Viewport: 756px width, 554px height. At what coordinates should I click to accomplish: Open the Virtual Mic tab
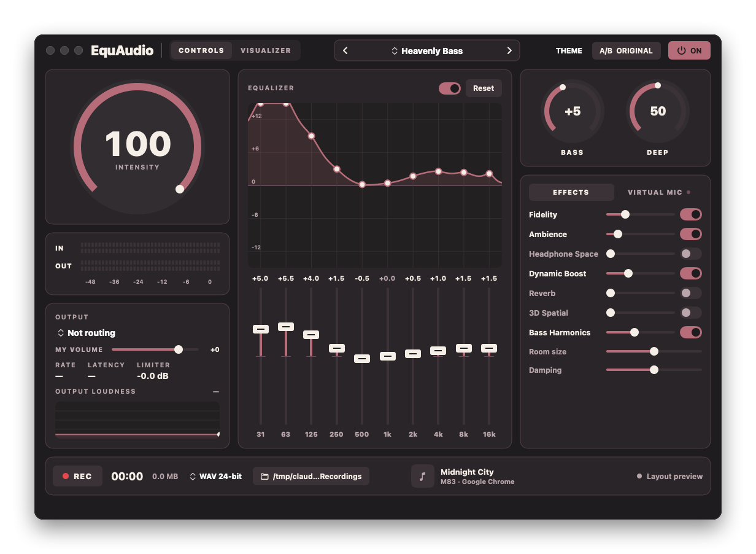[x=658, y=192]
